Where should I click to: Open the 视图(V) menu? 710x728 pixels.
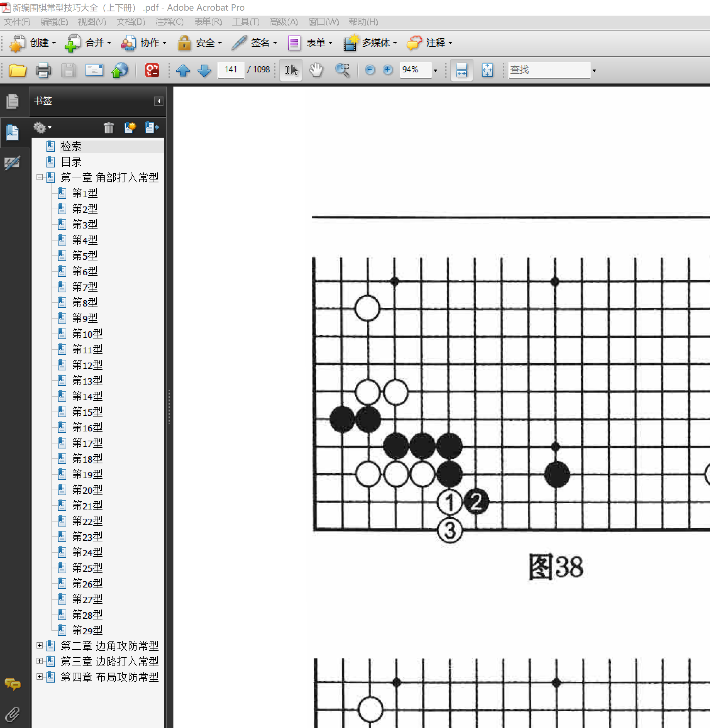pyautogui.click(x=92, y=22)
